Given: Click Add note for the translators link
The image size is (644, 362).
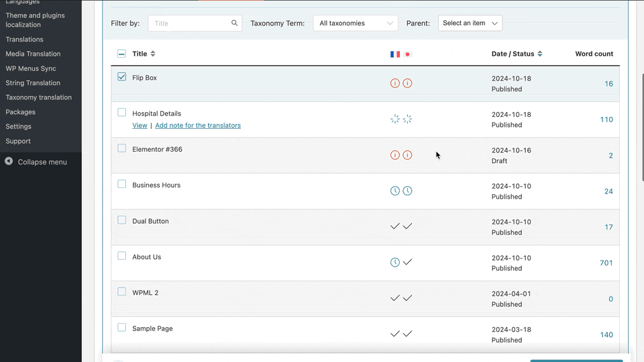Looking at the screenshot, I should [x=198, y=126].
